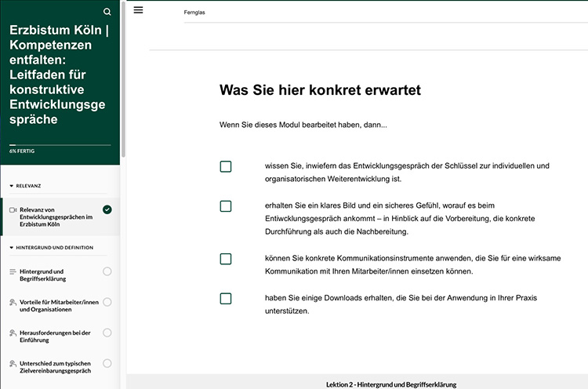Open lesson Relevanz von Entwicklungsgesprächen im Erzbistum Köln
The image size is (588, 389).
click(60, 217)
